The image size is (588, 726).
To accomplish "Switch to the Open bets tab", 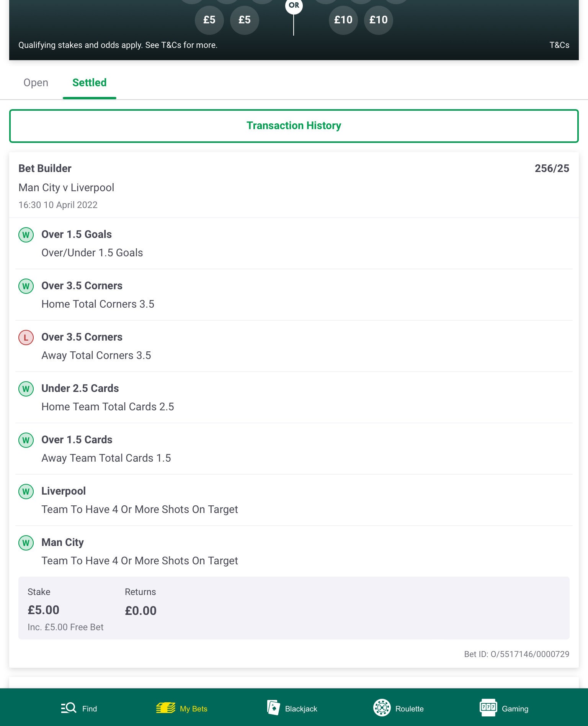I will [36, 83].
